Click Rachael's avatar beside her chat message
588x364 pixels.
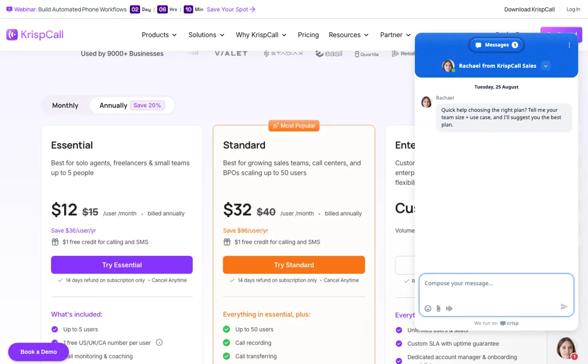tap(427, 102)
